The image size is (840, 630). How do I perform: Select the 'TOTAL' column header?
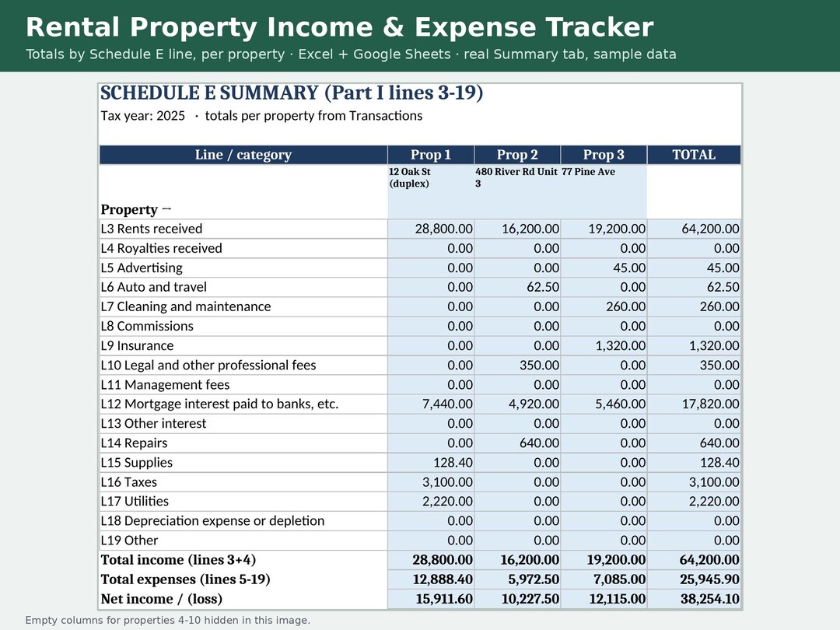click(x=694, y=155)
